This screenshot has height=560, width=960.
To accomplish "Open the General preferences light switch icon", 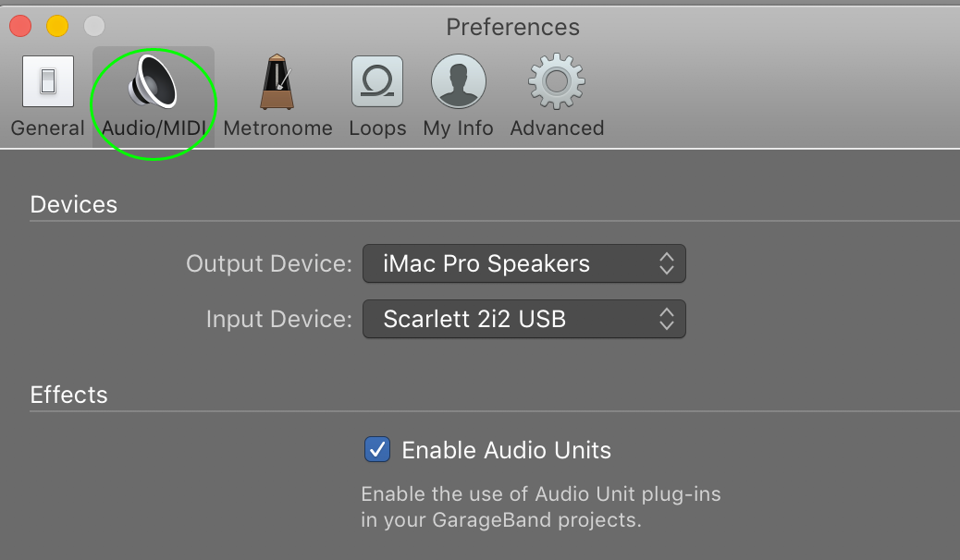I will click(47, 81).
